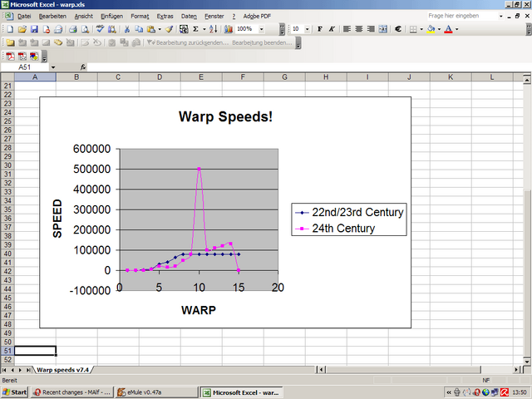Apply the yellow fill color
532x399 pixels.
(431, 29)
